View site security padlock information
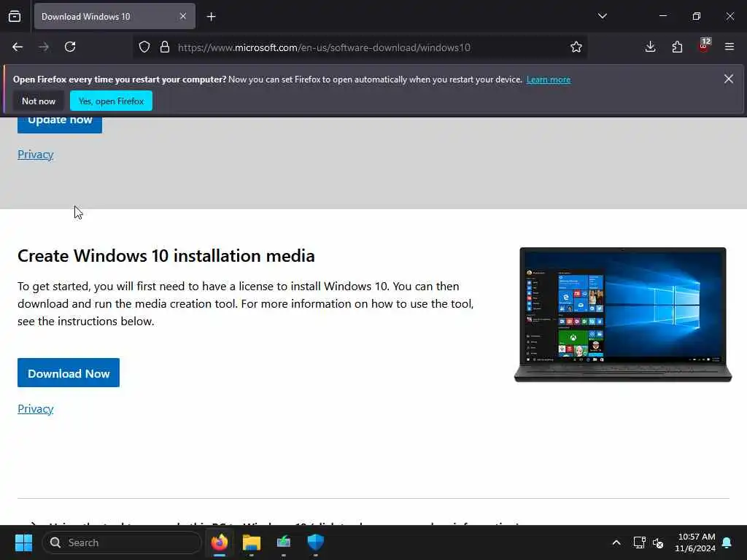This screenshot has width=747, height=560. [165, 47]
